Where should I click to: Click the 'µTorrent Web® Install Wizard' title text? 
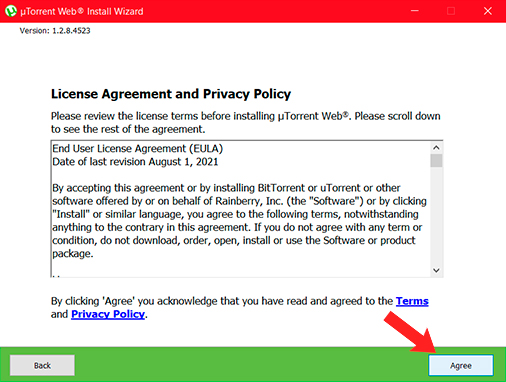tap(82, 11)
